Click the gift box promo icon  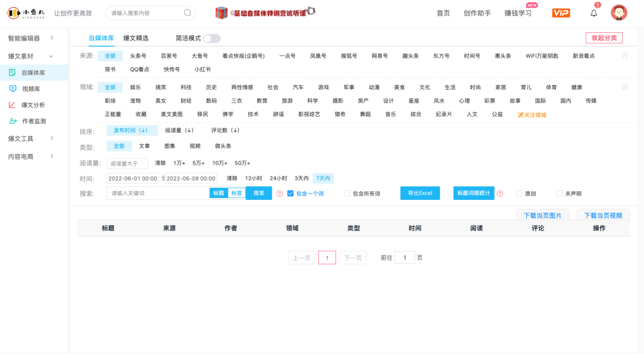point(222,13)
